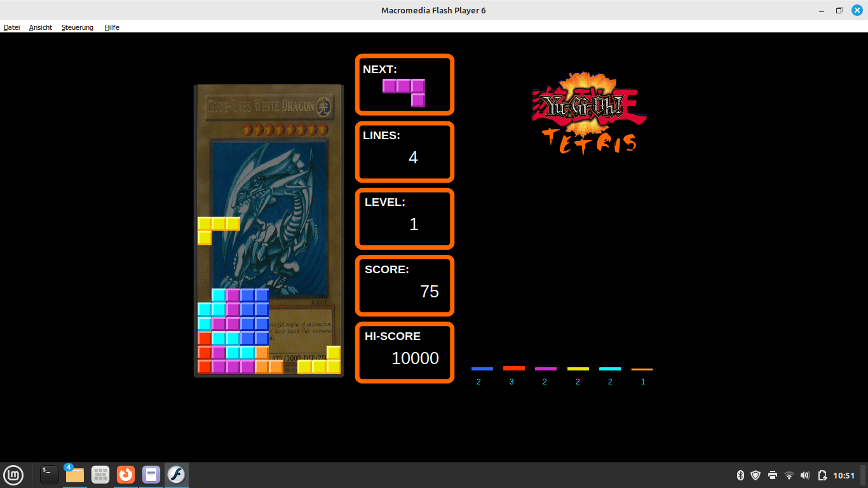Click the LEVEL value 1
The width and height of the screenshot is (868, 488).
(414, 224)
